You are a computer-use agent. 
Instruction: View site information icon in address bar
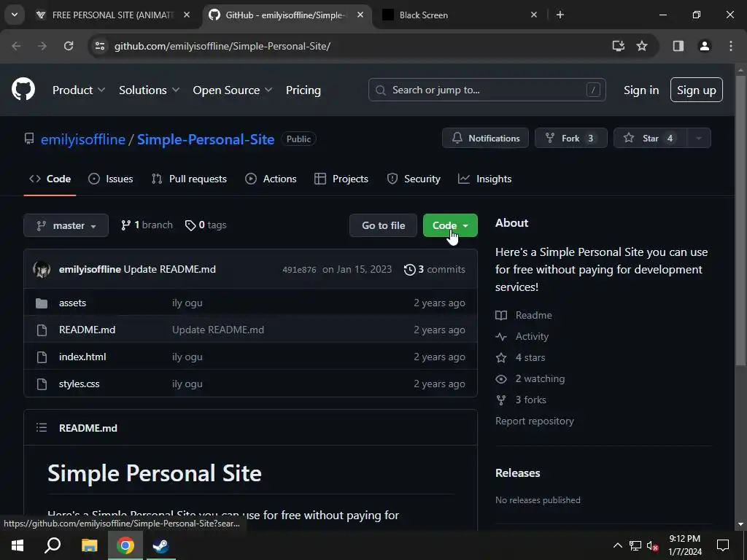point(99,46)
